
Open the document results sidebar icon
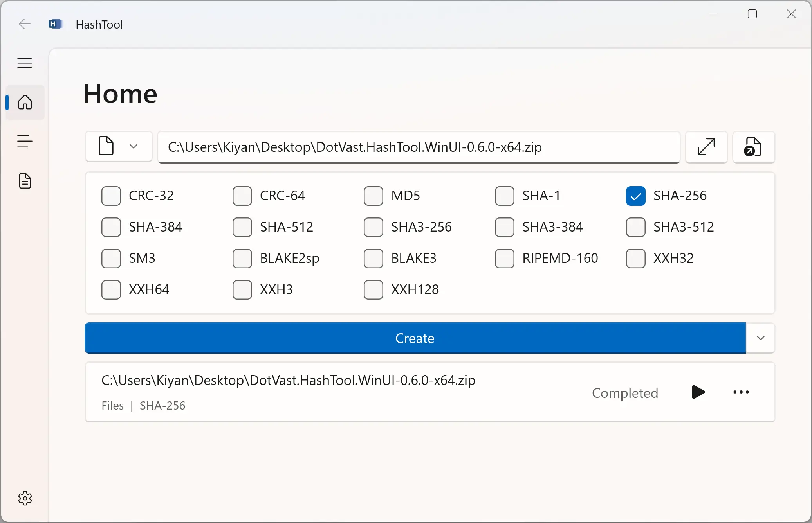25,181
